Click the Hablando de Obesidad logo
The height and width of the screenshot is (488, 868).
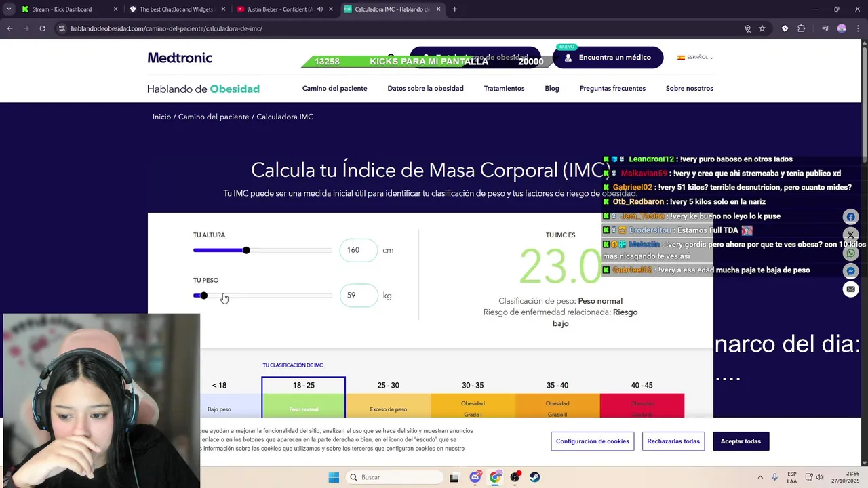click(203, 89)
